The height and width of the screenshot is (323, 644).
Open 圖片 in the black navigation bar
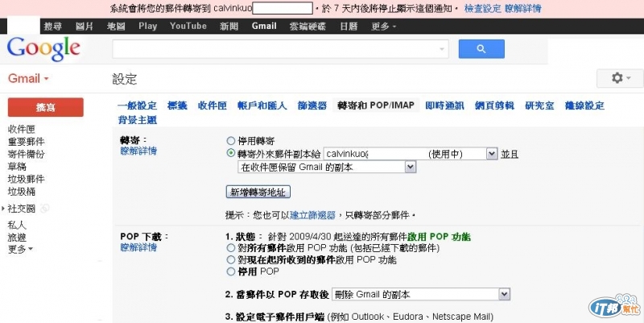point(85,27)
